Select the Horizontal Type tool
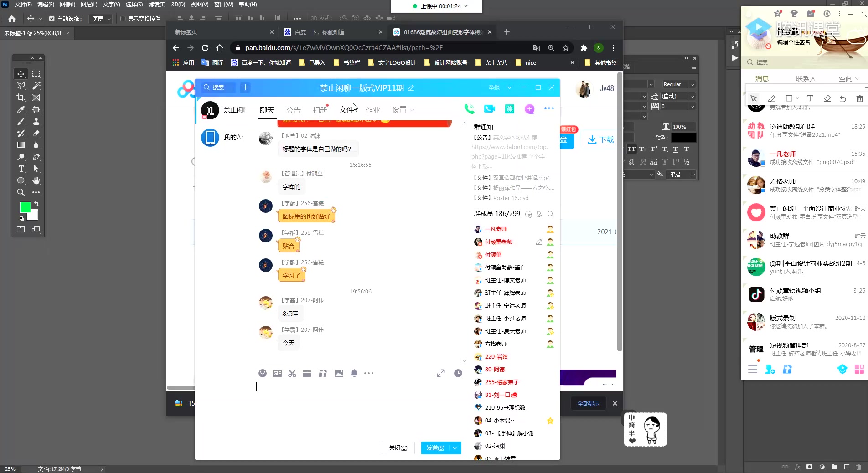 tap(21, 169)
